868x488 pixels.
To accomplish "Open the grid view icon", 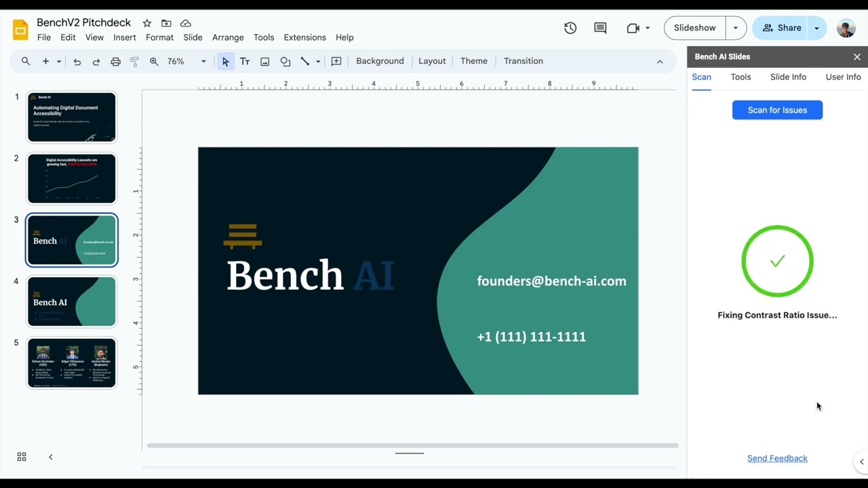I will [x=22, y=457].
